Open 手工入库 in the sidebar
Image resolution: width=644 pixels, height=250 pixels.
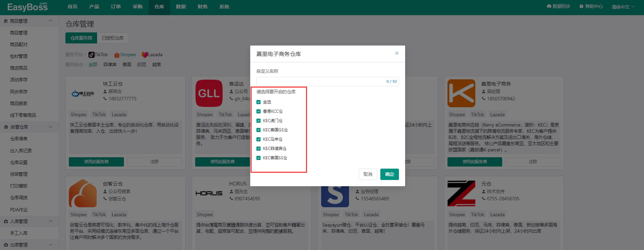point(19,233)
